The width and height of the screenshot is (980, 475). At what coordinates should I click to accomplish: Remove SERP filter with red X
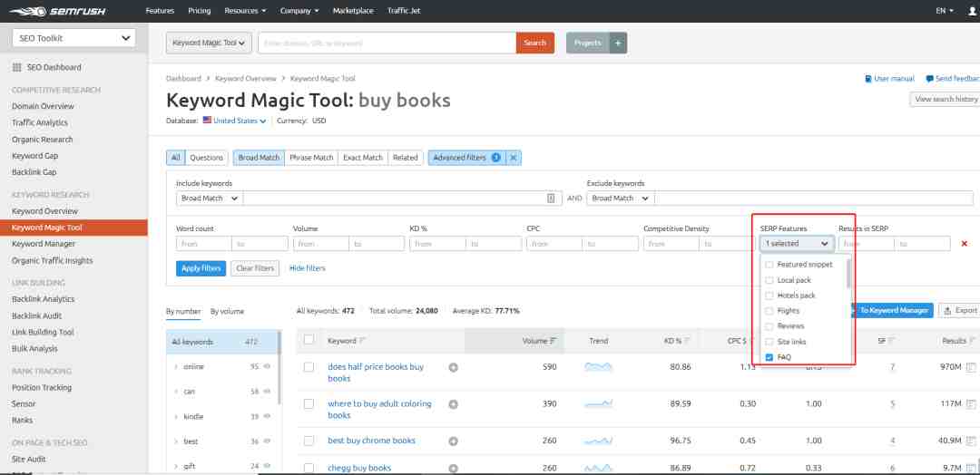point(965,244)
